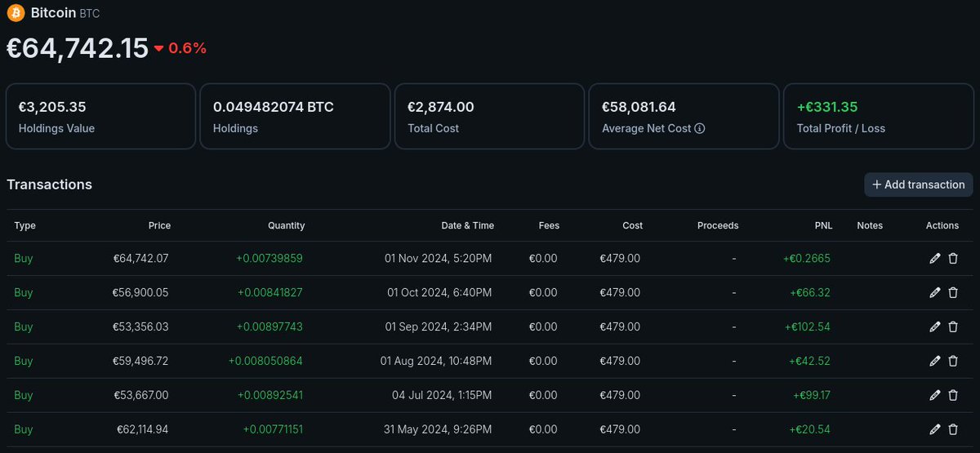980x453 pixels.
Task: Click the Quantity column header
Action: (x=286, y=225)
